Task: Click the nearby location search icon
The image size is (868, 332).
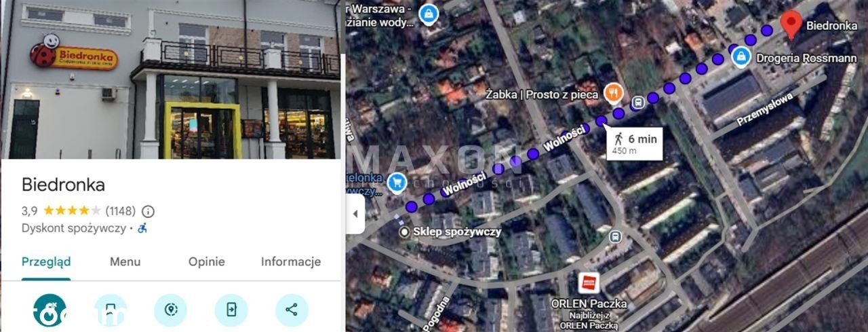Action: coord(171,310)
